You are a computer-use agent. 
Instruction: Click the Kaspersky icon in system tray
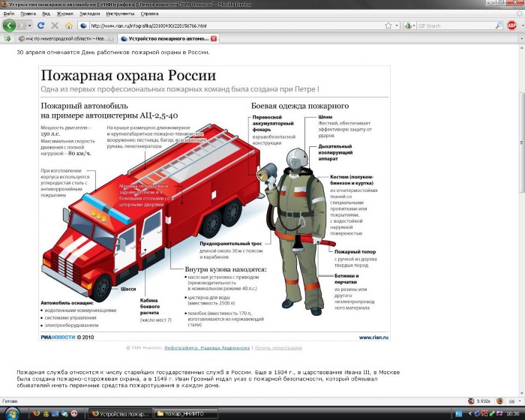[x=484, y=414]
